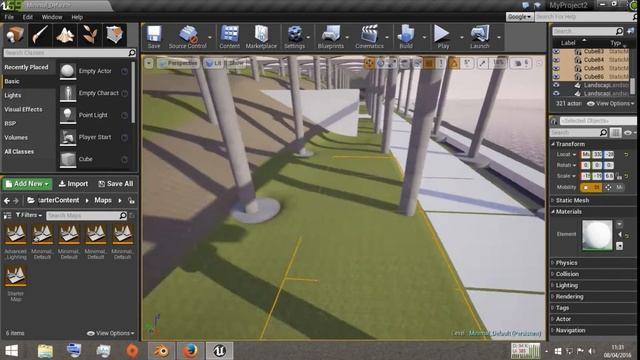This screenshot has height=360, width=640.
Task: Click the Unreal Engine taskbar icon
Action: 219,351
